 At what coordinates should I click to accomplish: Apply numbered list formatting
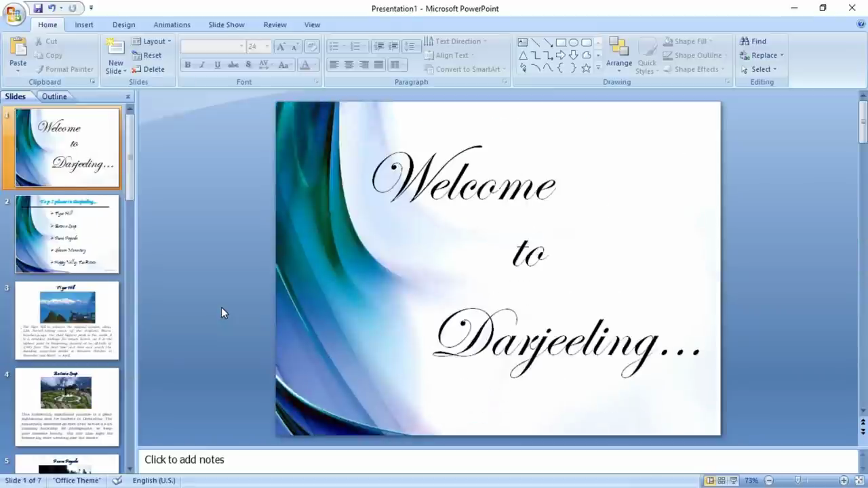pos(355,46)
